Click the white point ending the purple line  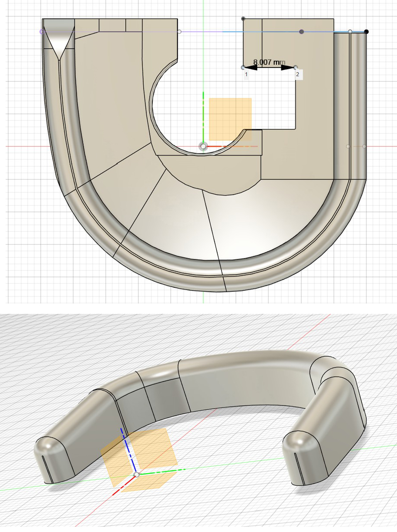pyautogui.click(x=179, y=31)
